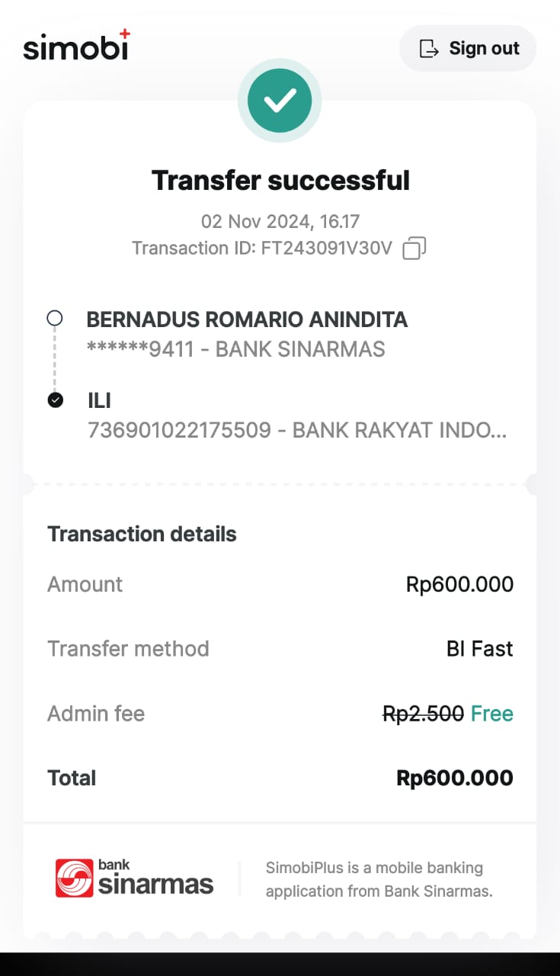This screenshot has width=560, height=976.
Task: Click the Sign out button
Action: [x=468, y=49]
